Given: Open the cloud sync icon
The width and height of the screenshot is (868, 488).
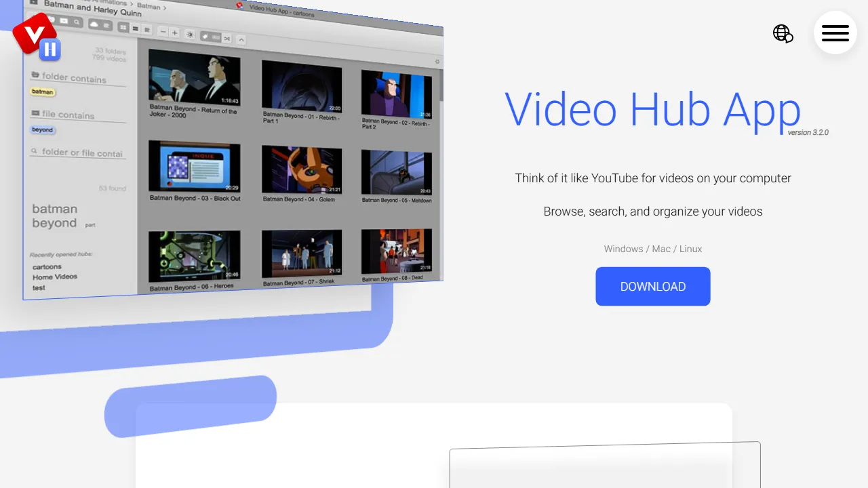Looking at the screenshot, I should pyautogui.click(x=94, y=24).
